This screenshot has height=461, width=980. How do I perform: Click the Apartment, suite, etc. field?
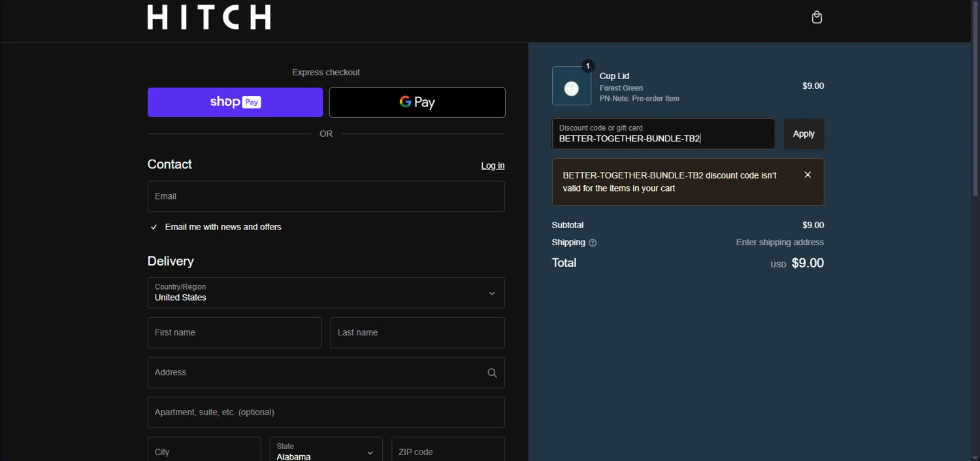click(326, 413)
